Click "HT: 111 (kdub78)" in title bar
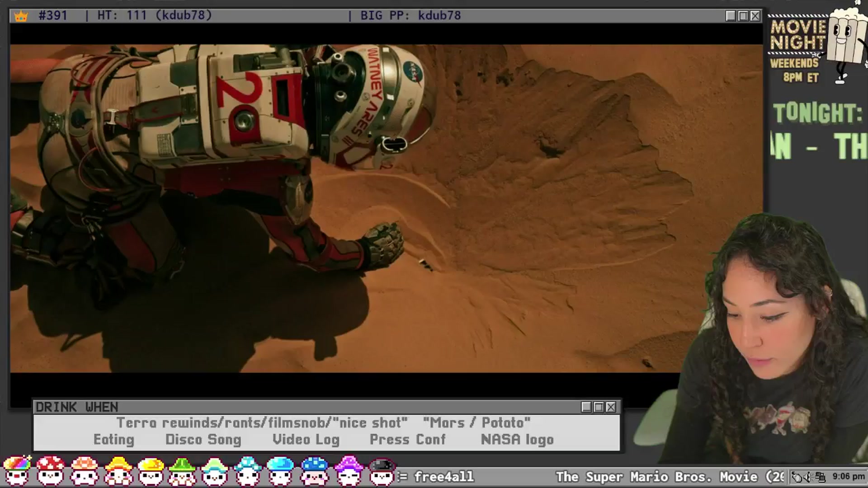Image resolution: width=868 pixels, height=488 pixels. (155, 15)
